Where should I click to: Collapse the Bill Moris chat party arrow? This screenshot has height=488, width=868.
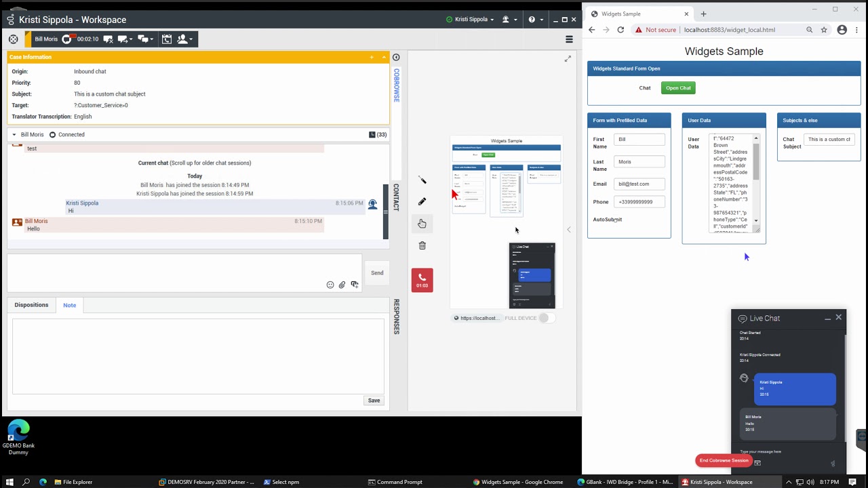click(x=14, y=135)
